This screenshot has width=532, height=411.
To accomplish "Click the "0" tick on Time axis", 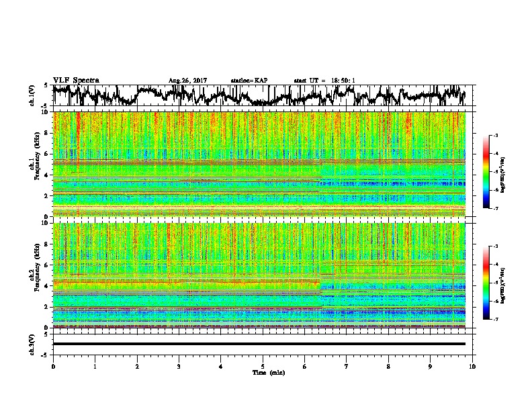I will 53,367.
